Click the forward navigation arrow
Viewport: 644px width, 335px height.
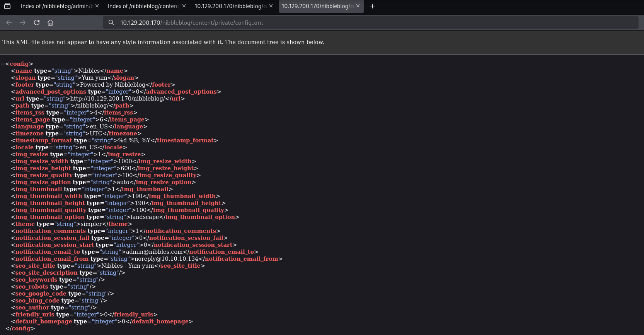tap(23, 22)
